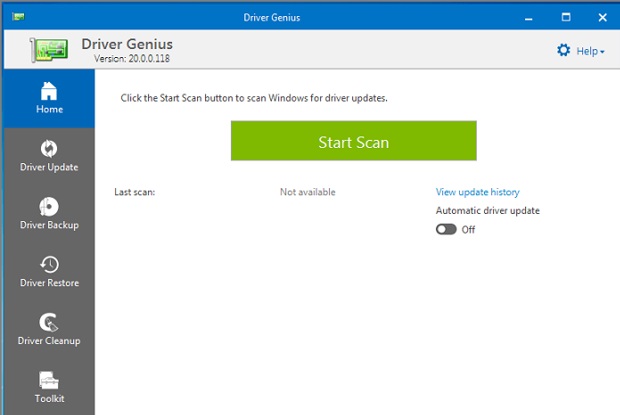The width and height of the screenshot is (620, 415).
Task: Maximize the Driver Genius window
Action: (566, 17)
